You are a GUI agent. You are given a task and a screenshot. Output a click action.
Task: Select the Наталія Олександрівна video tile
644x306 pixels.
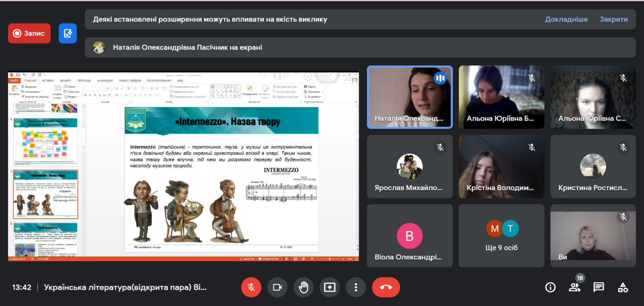click(x=410, y=97)
